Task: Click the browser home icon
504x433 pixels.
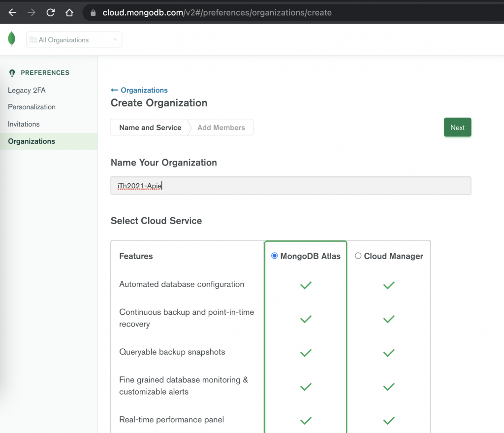Action: pyautogui.click(x=69, y=12)
